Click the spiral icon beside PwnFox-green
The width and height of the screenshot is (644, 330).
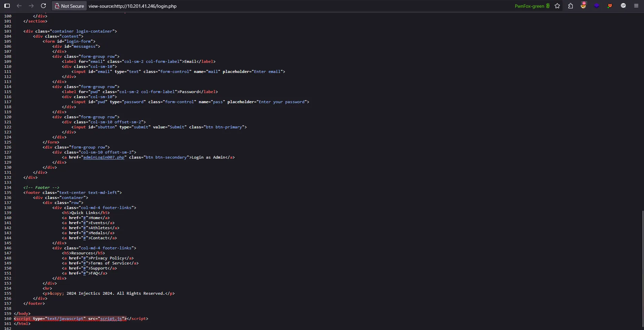pos(547,6)
